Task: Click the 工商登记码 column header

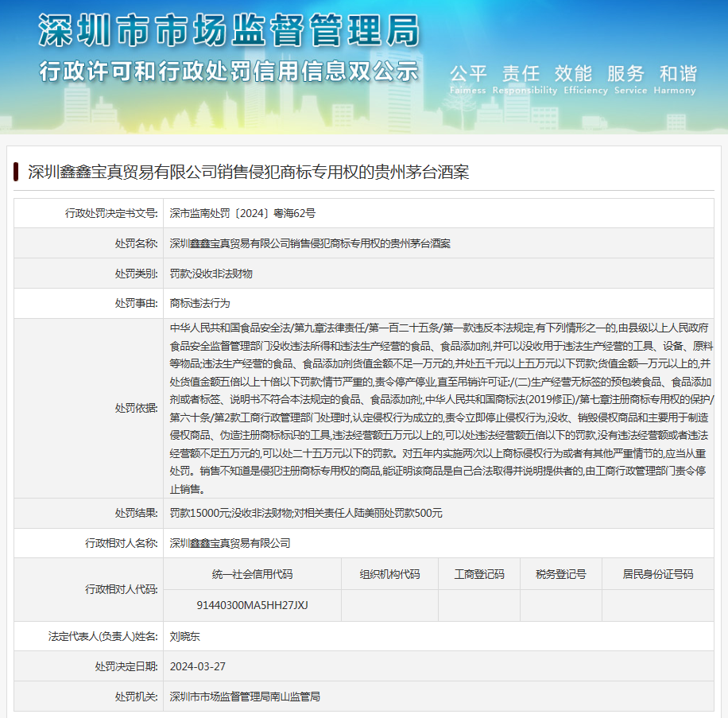Action: (x=479, y=575)
